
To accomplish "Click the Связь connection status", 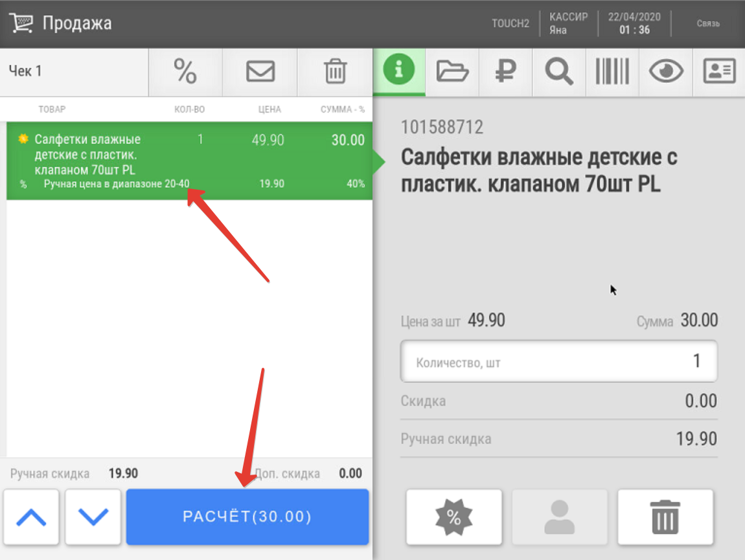I will (x=708, y=23).
